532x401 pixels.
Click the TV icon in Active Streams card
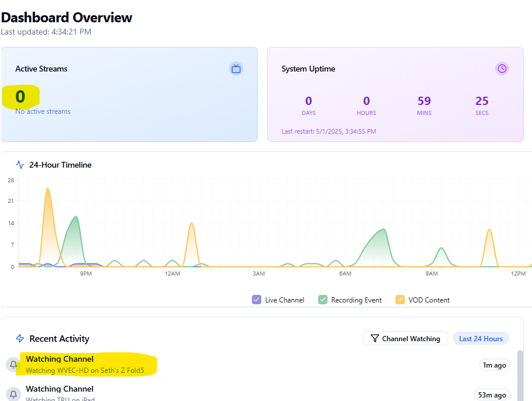pos(236,69)
